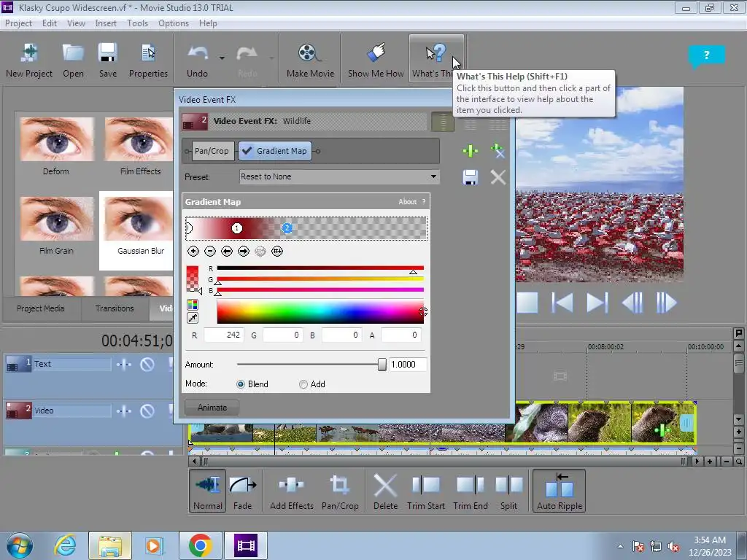This screenshot has width=747, height=560.
Task: Remove gradient control point with minus icon
Action: 210,251
